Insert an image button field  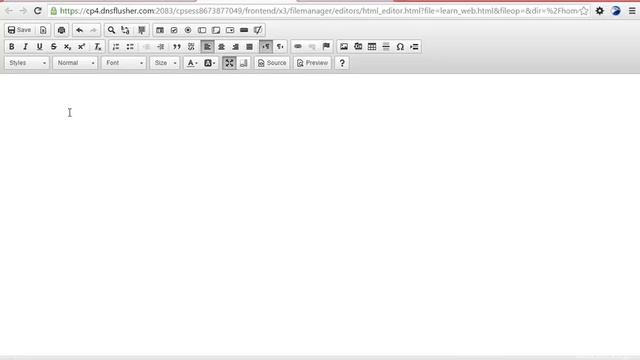click(258, 30)
